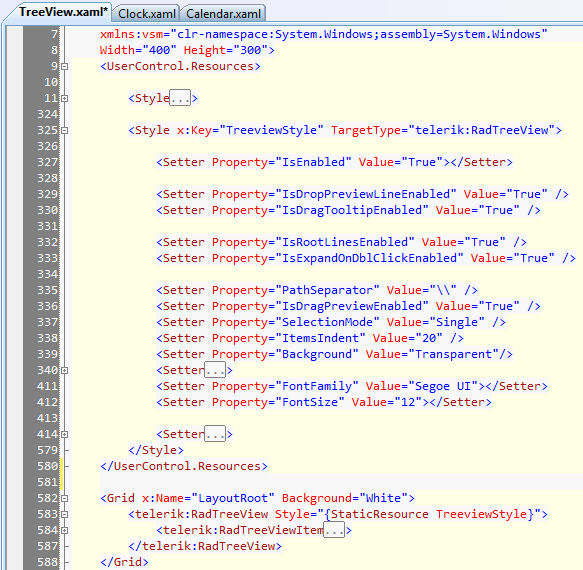The height and width of the screenshot is (570, 583).
Task: Click the ellipsis box after RadTreeViewItem
Action: pos(334,529)
